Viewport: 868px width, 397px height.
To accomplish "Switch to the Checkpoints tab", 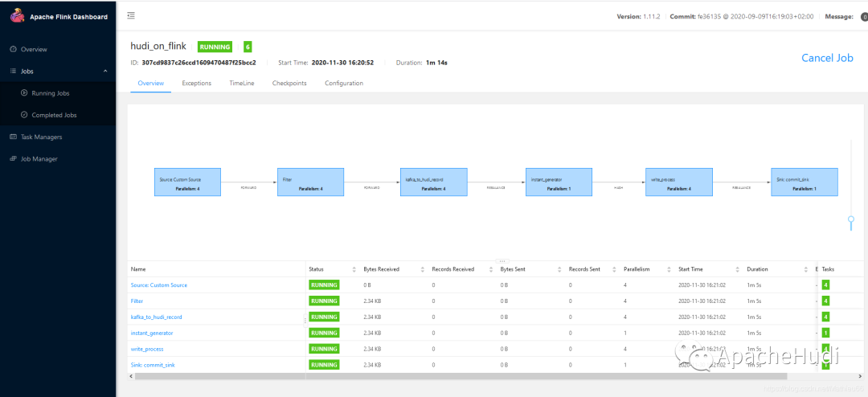I will coord(289,83).
